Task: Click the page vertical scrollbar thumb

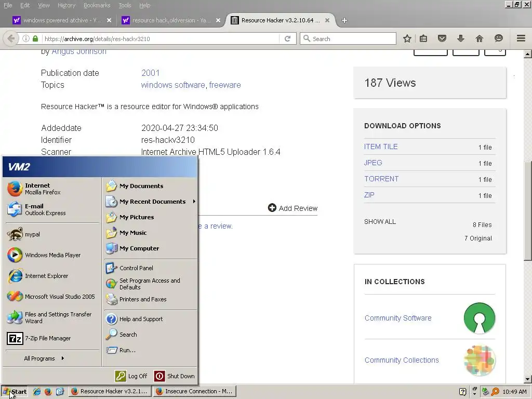Action: [x=527, y=210]
